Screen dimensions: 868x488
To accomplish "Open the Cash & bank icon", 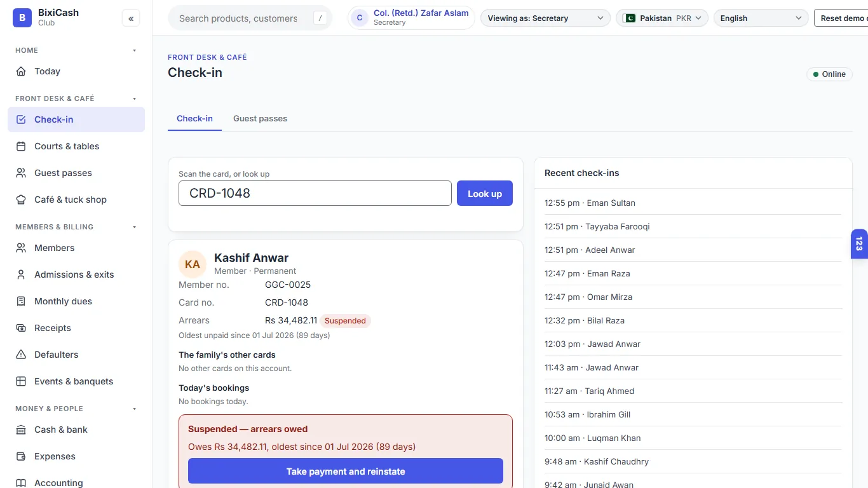I will (21, 430).
